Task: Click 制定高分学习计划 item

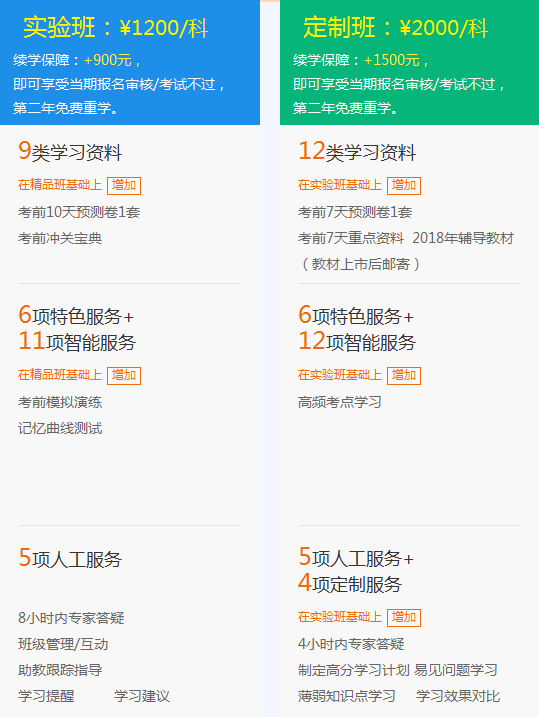Action: coord(354,670)
